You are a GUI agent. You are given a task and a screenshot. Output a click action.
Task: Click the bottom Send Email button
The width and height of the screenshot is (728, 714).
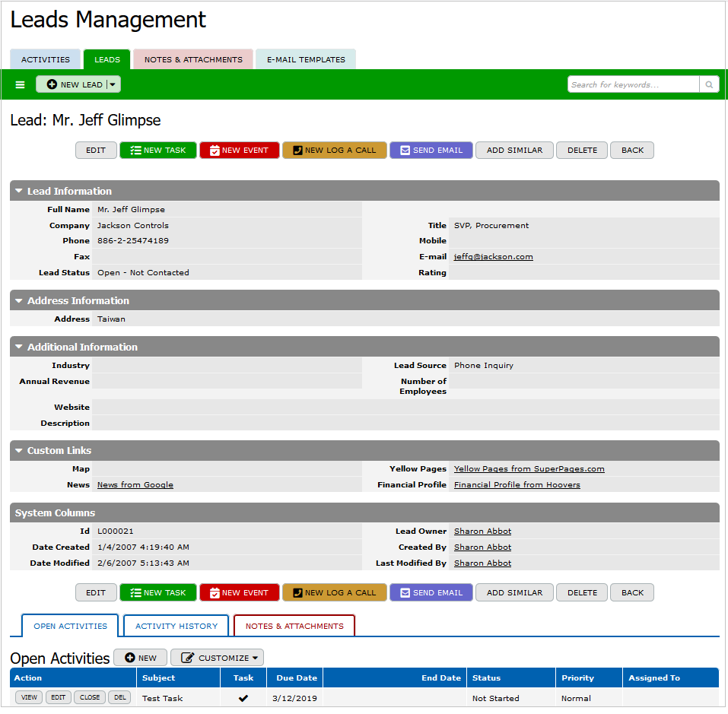431,593
